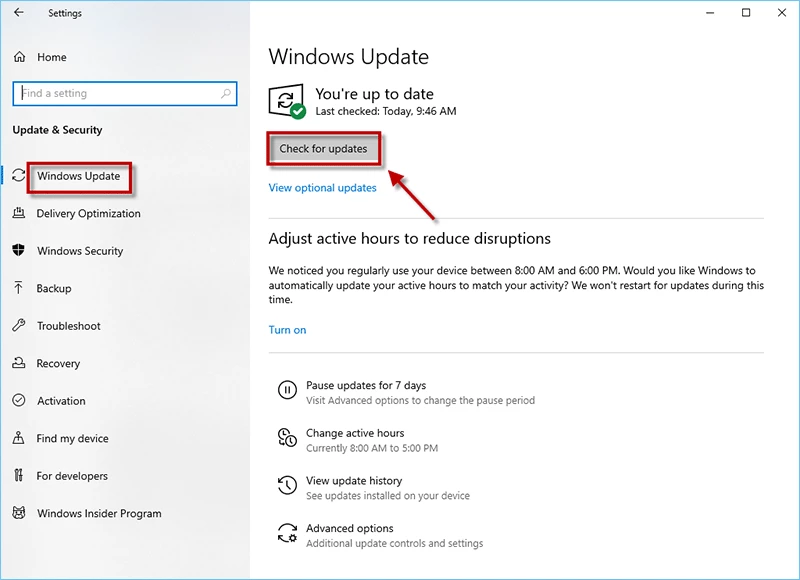Click the Activation checkmark circle icon
The height and width of the screenshot is (580, 800).
[18, 400]
